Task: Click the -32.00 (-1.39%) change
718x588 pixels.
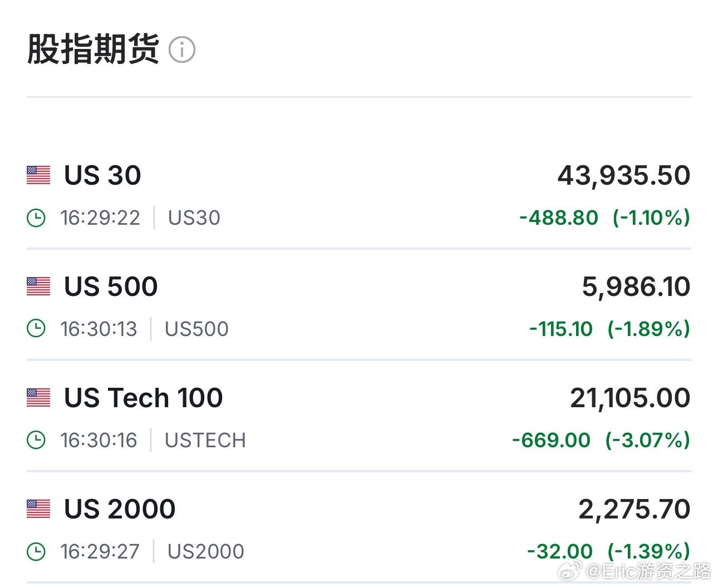Action: click(x=609, y=551)
